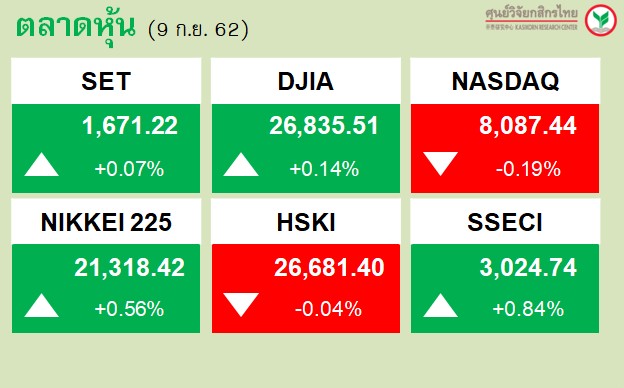
Task: Click the HSKI change -0.04%
Action: click(x=328, y=309)
